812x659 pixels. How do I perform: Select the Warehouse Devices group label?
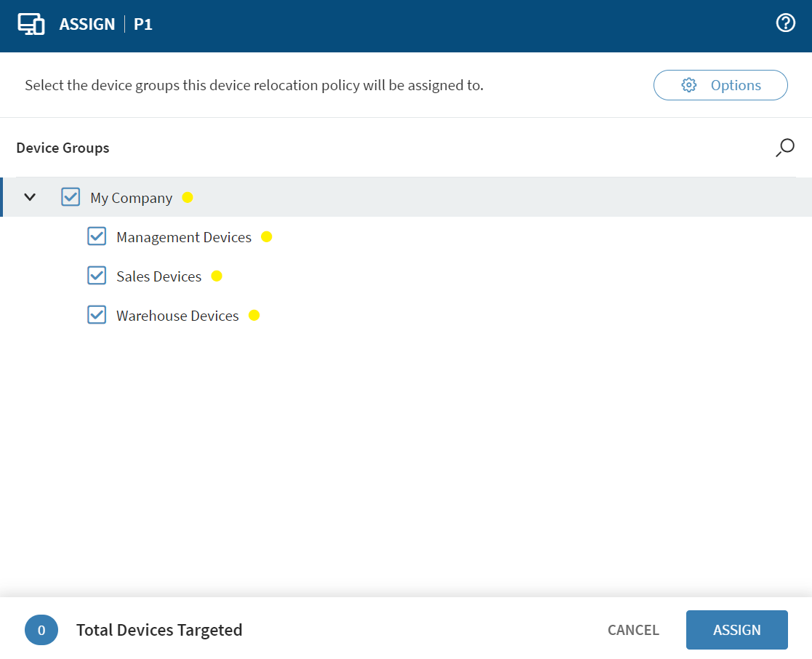click(x=177, y=316)
